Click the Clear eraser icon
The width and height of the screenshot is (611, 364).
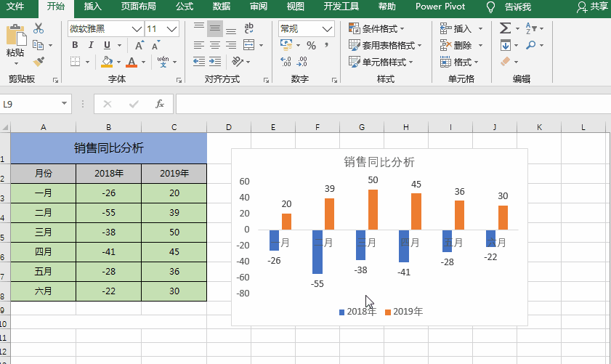506,62
